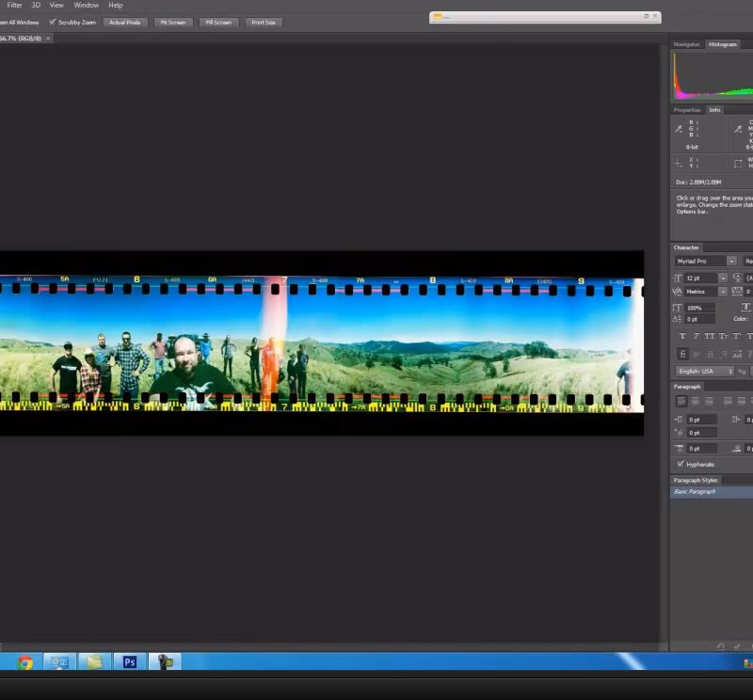This screenshot has height=700, width=753.
Task: Click the RGB eyedropper icon in Info panel
Action: click(679, 129)
